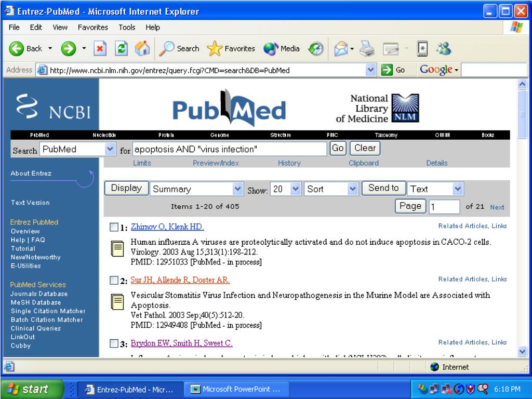
Task: Check the box for result 2
Action: (x=114, y=280)
